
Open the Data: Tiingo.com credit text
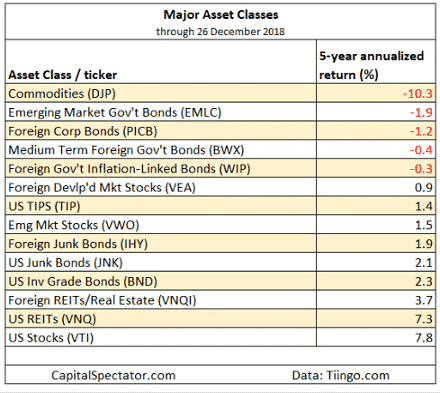point(341,375)
